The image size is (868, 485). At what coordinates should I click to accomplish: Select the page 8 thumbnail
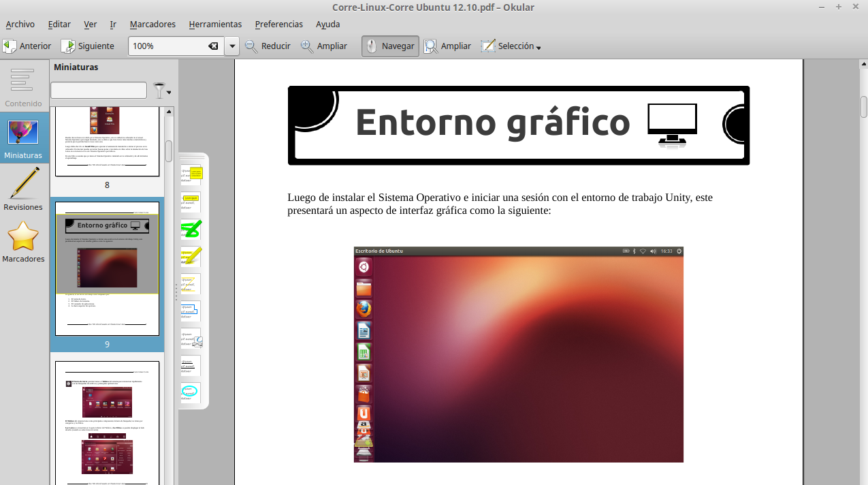106,136
